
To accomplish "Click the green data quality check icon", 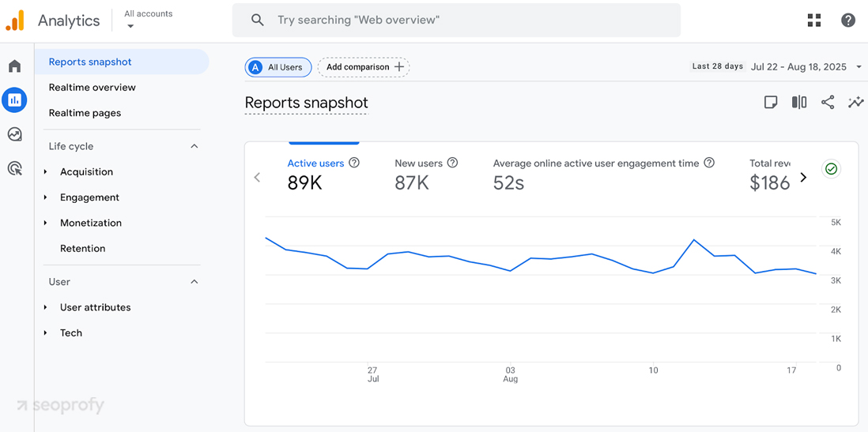I will [x=831, y=169].
